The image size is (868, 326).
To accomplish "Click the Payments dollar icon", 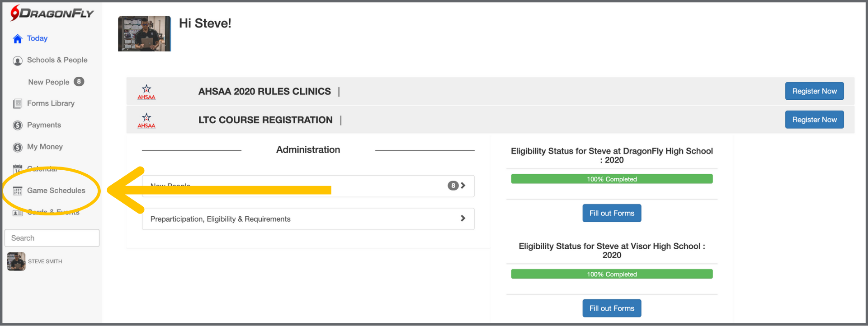I will 18,126.
